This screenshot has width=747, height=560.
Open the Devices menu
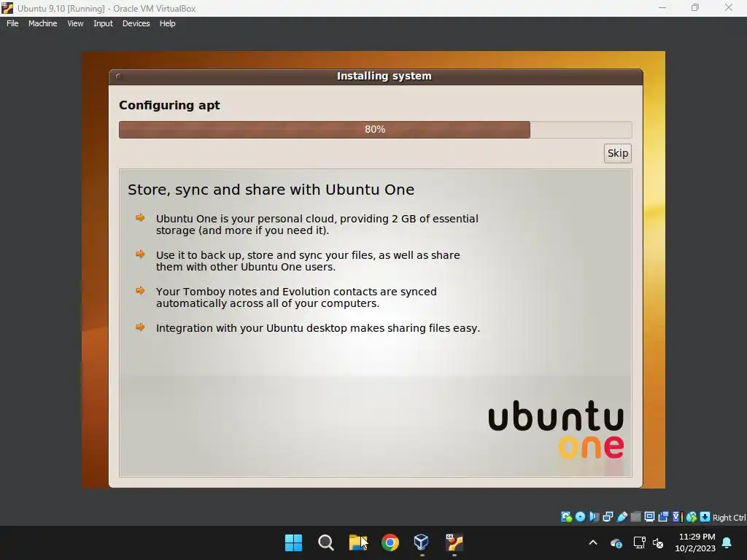(136, 23)
